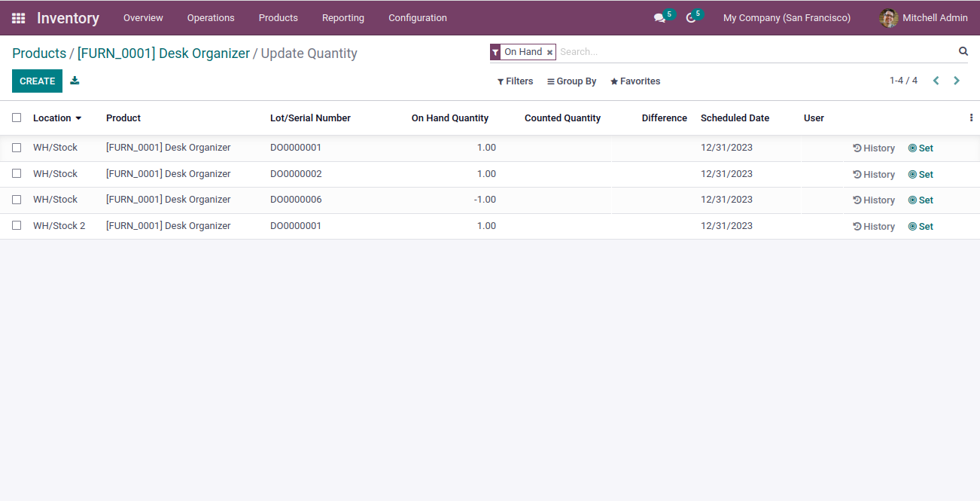Click Mitchell Admin avatar picture
980x501 pixels.
889,18
